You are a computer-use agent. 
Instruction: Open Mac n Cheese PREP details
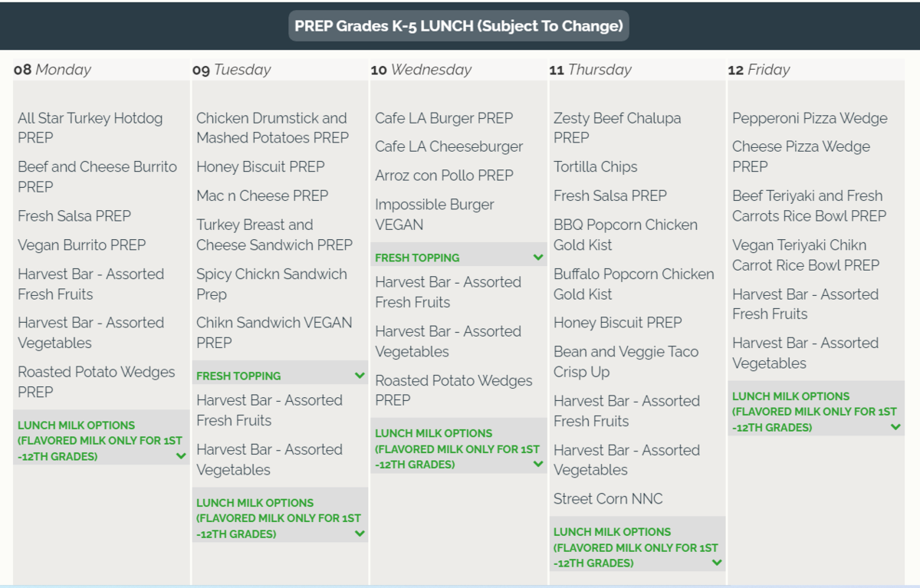point(262,196)
